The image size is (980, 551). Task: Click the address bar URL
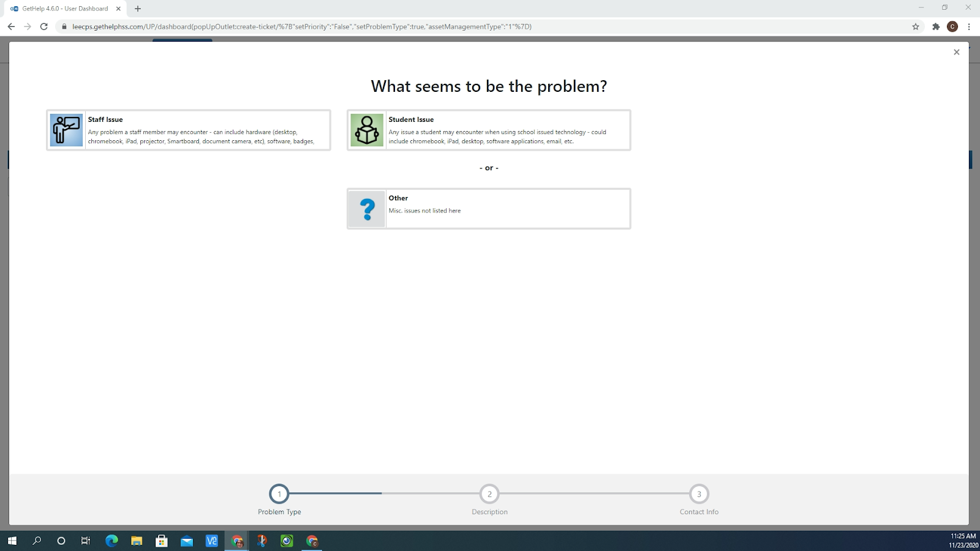(x=302, y=26)
